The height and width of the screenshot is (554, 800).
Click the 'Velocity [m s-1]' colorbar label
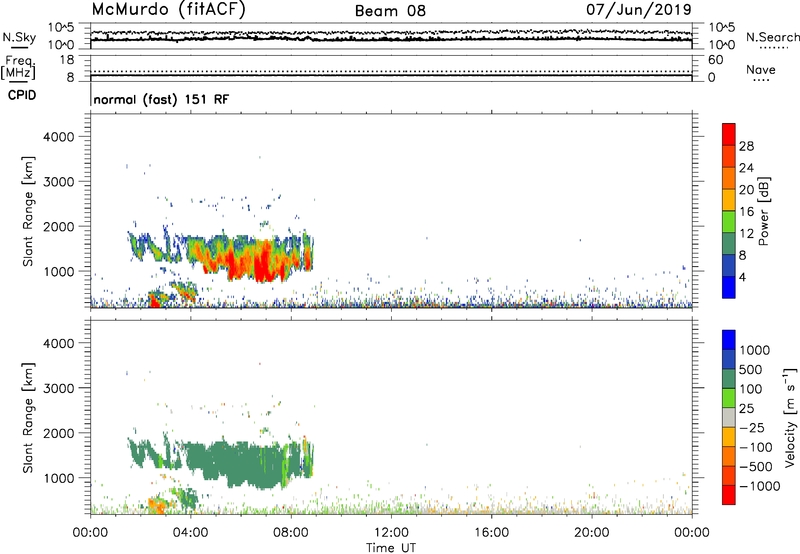790,417
